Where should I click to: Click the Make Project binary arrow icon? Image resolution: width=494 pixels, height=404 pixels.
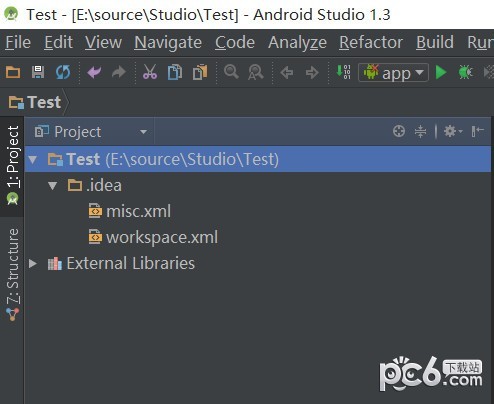(x=343, y=72)
